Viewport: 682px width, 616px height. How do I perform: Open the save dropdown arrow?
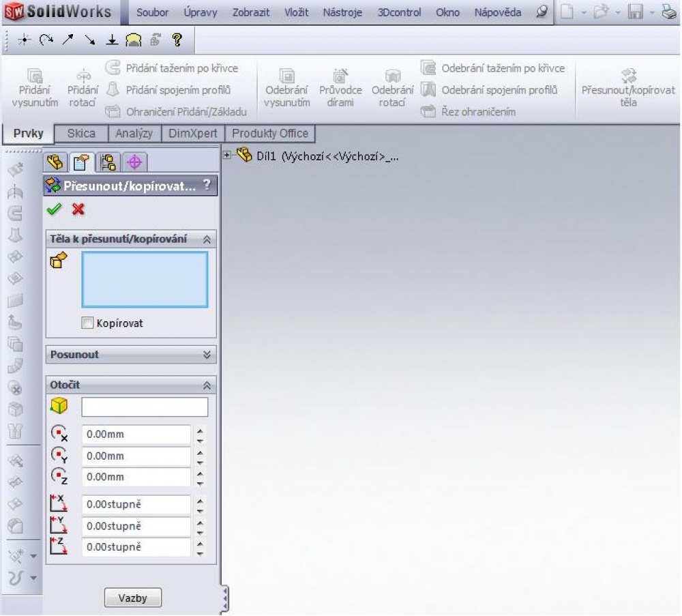click(651, 12)
